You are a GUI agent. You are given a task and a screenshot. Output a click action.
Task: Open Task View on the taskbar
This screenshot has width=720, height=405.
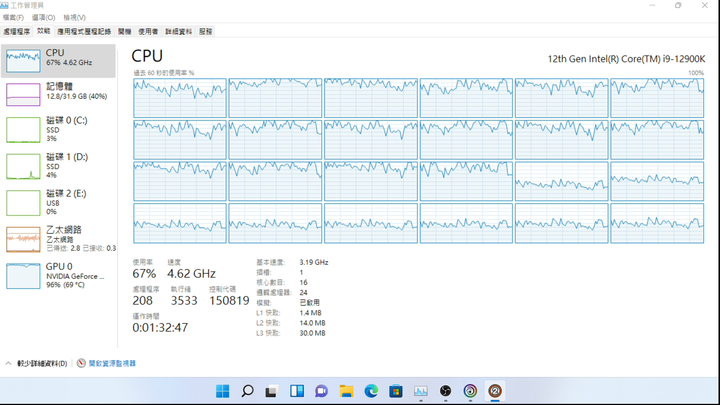point(271,391)
